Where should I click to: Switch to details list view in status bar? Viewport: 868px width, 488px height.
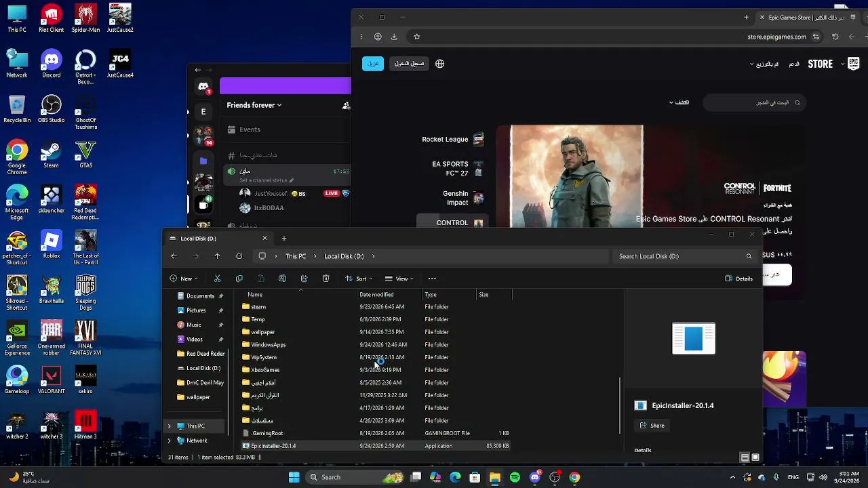tap(745, 457)
